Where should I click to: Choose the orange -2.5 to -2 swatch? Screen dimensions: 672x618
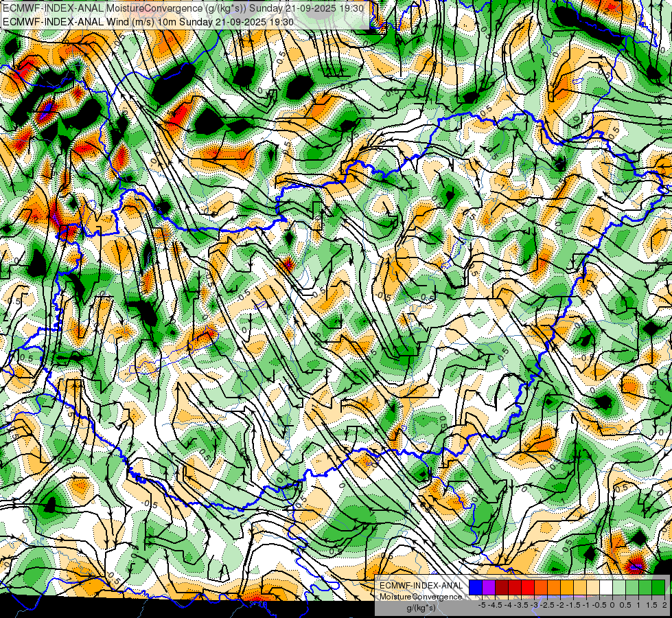coord(554,588)
